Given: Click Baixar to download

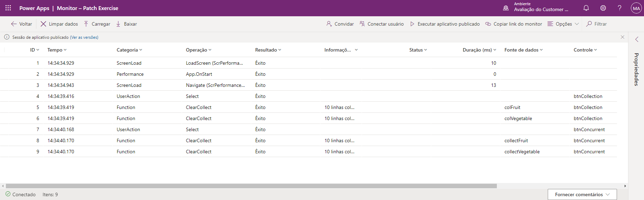Looking at the screenshot, I should coord(126,24).
